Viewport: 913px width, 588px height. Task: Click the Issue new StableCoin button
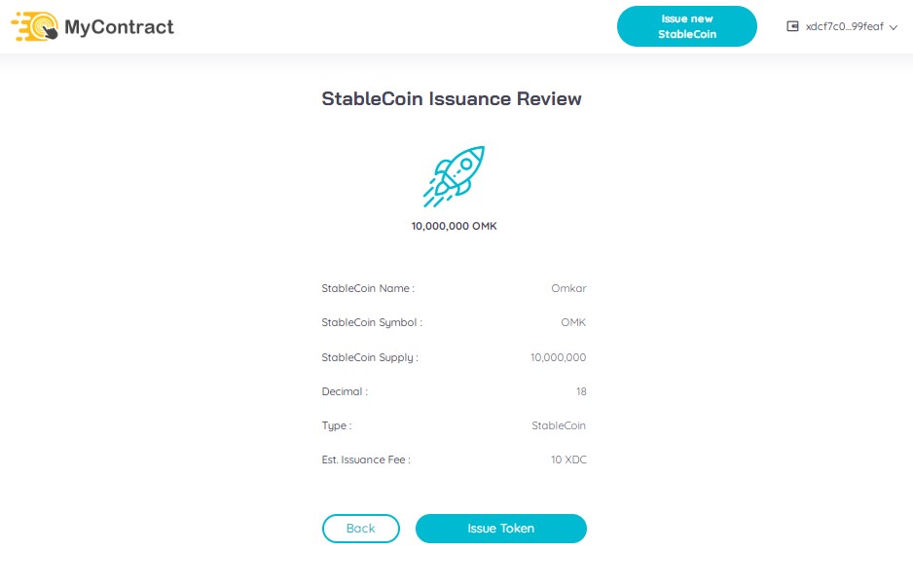tap(687, 26)
